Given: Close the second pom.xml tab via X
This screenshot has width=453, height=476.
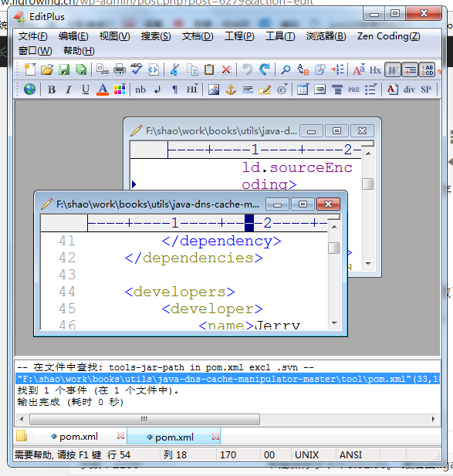Looking at the screenshot, I should pos(215,437).
